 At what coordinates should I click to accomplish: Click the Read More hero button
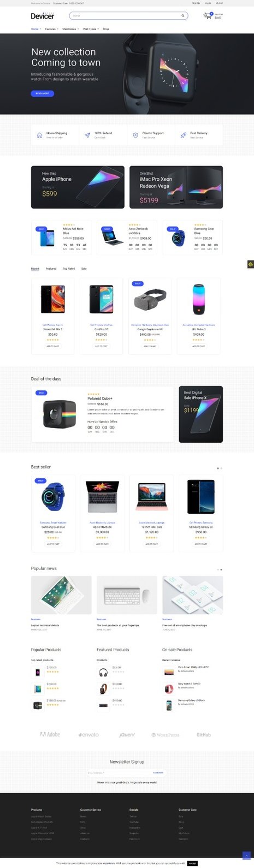pyautogui.click(x=42, y=93)
